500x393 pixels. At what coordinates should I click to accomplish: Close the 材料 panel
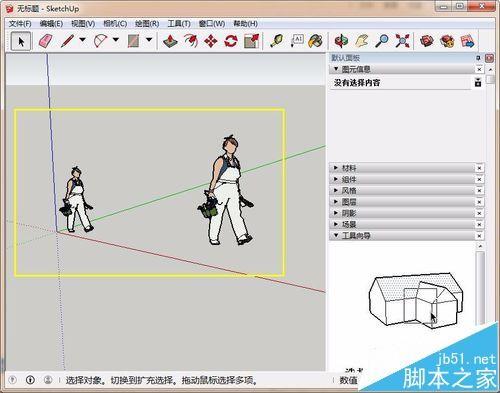point(479,168)
